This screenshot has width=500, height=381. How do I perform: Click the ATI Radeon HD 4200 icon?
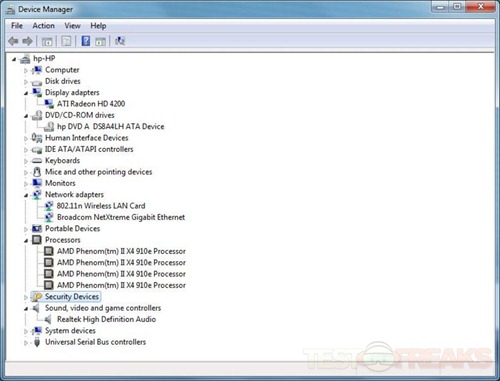coord(49,104)
